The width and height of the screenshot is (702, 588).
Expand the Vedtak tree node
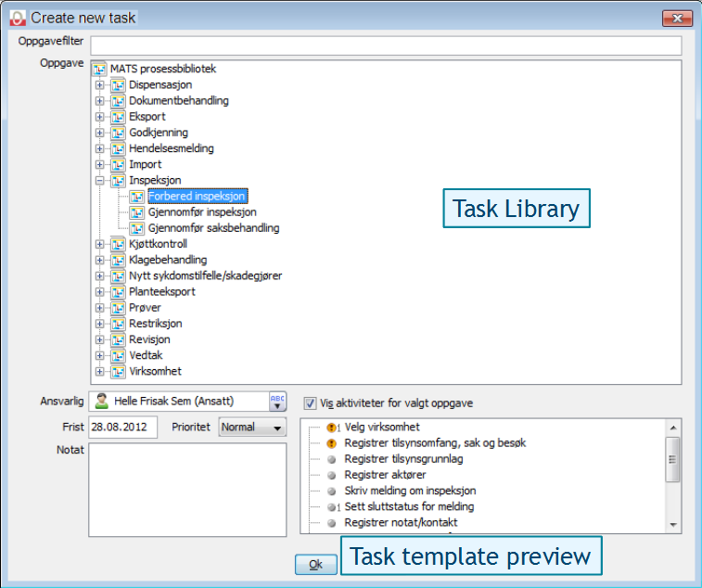(99, 356)
